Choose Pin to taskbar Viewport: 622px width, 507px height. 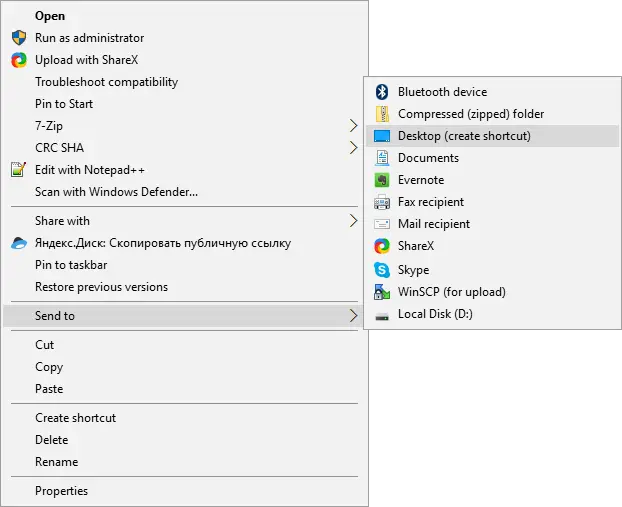click(184, 265)
